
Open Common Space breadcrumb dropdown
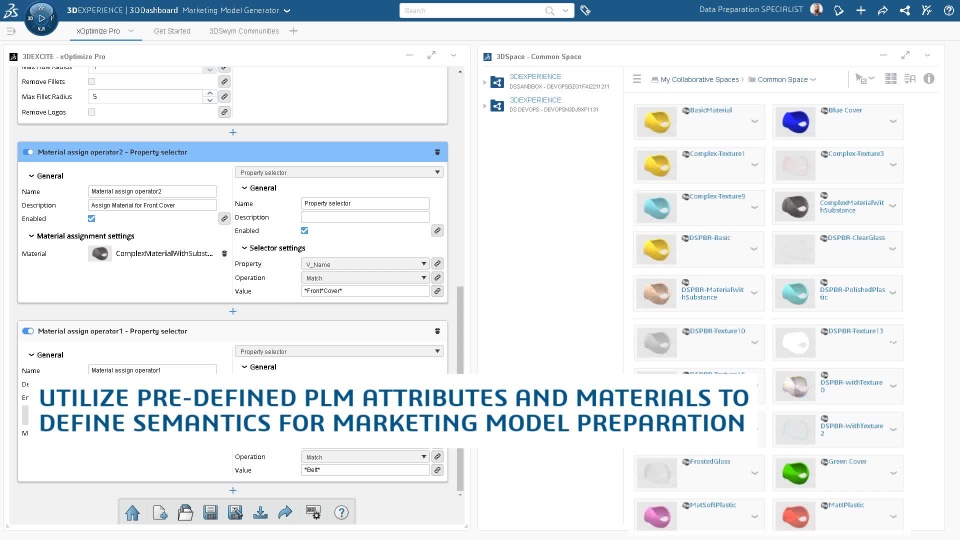pyautogui.click(x=813, y=80)
